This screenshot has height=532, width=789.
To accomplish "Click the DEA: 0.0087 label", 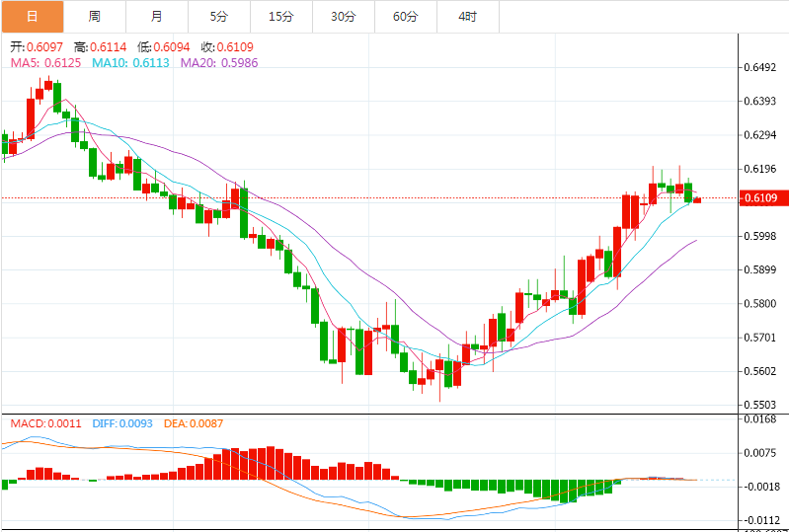I will click(x=194, y=423).
